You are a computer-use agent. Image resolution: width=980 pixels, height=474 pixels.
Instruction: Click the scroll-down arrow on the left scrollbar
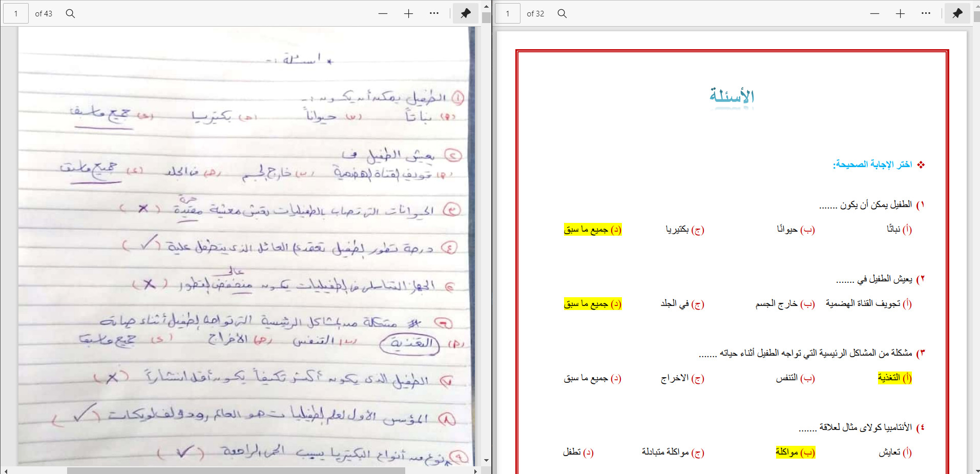pos(486,460)
